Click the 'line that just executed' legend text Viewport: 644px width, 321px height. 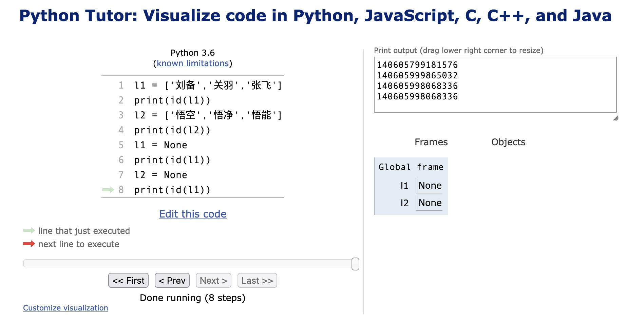point(84,231)
